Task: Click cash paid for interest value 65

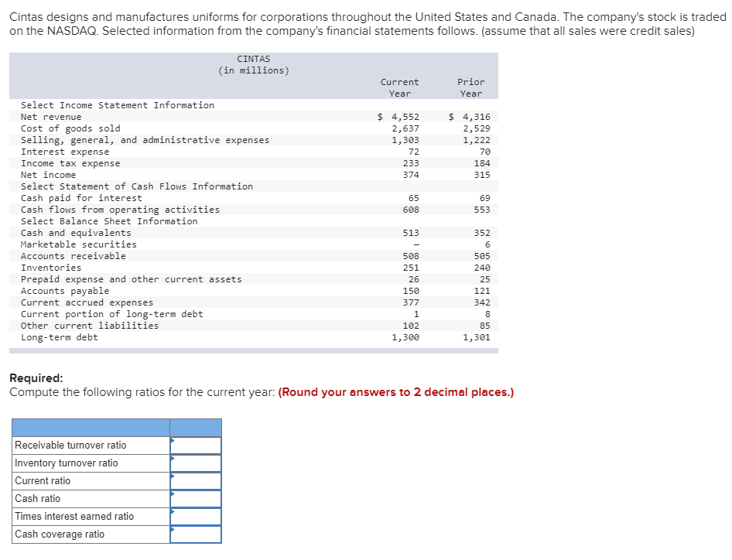Action: (414, 198)
